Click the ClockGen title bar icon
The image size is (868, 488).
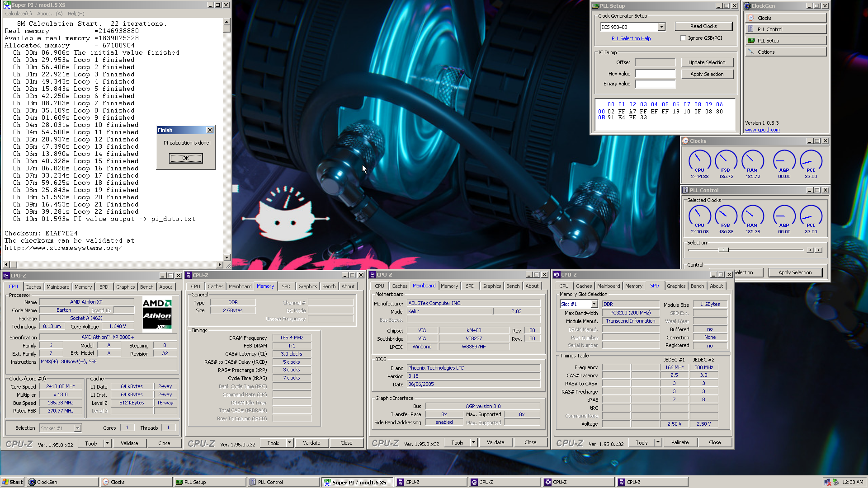tap(748, 6)
